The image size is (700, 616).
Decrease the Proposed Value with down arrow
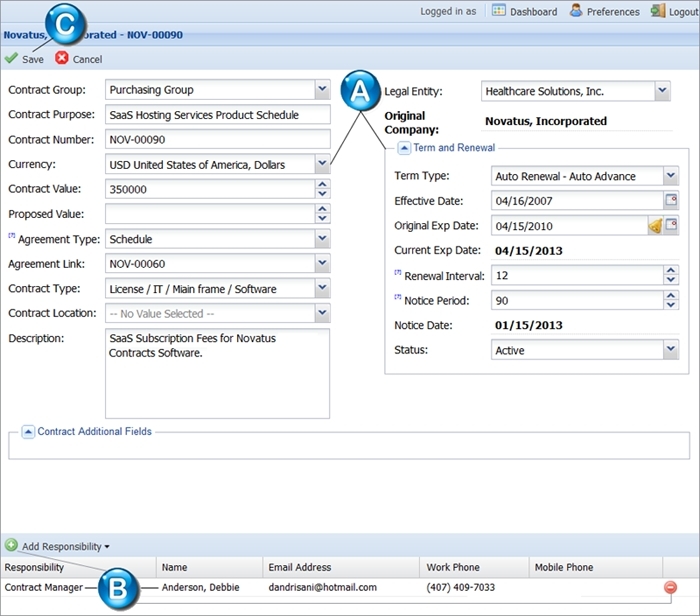click(x=322, y=219)
